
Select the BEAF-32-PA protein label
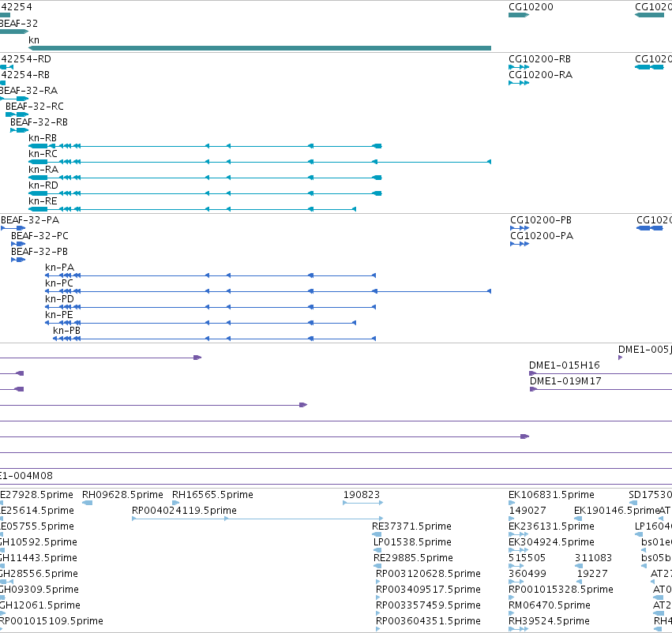[x=30, y=219]
